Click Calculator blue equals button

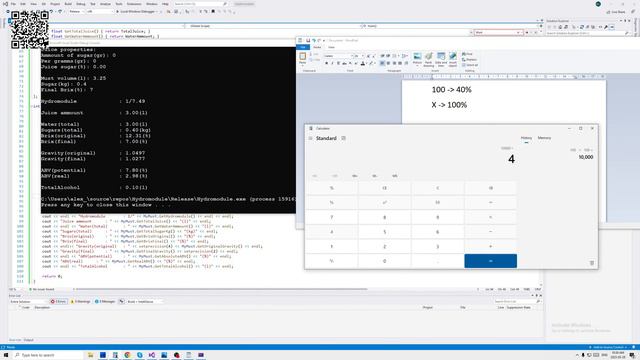tap(491, 261)
